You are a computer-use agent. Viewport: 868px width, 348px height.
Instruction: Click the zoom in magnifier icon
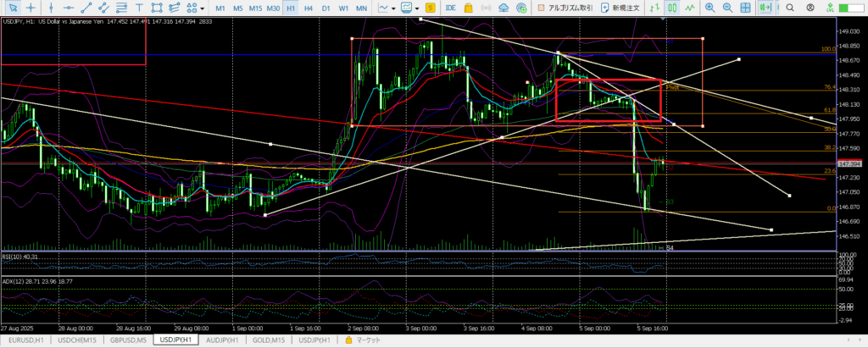[709, 8]
